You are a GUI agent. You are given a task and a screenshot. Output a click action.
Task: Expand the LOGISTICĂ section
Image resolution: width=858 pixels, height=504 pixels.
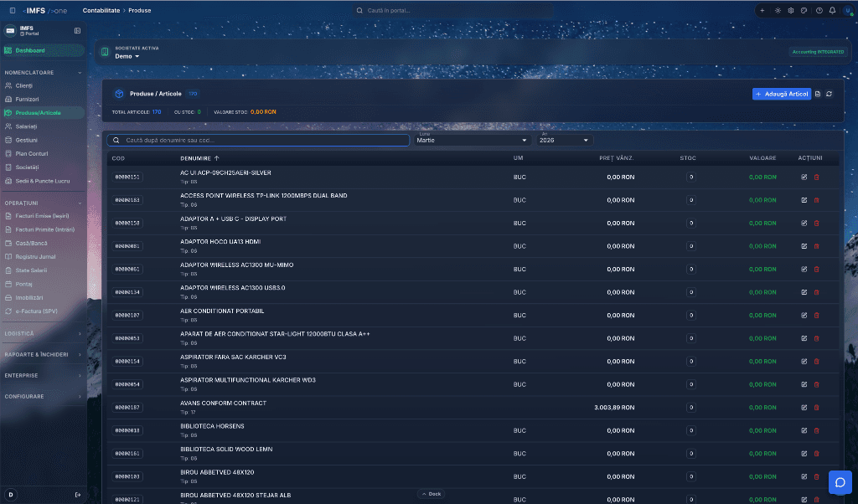click(x=43, y=333)
